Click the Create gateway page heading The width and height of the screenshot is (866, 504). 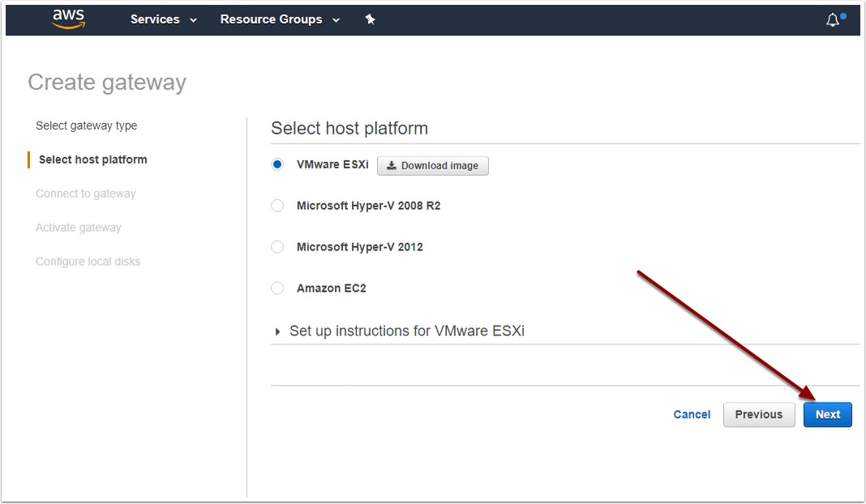[107, 83]
